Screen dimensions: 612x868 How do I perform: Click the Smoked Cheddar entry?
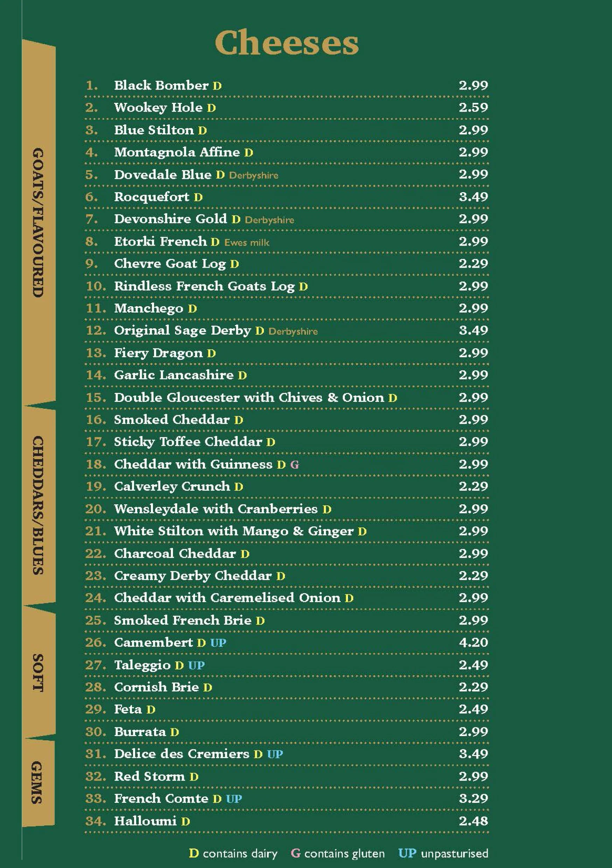[286, 420]
